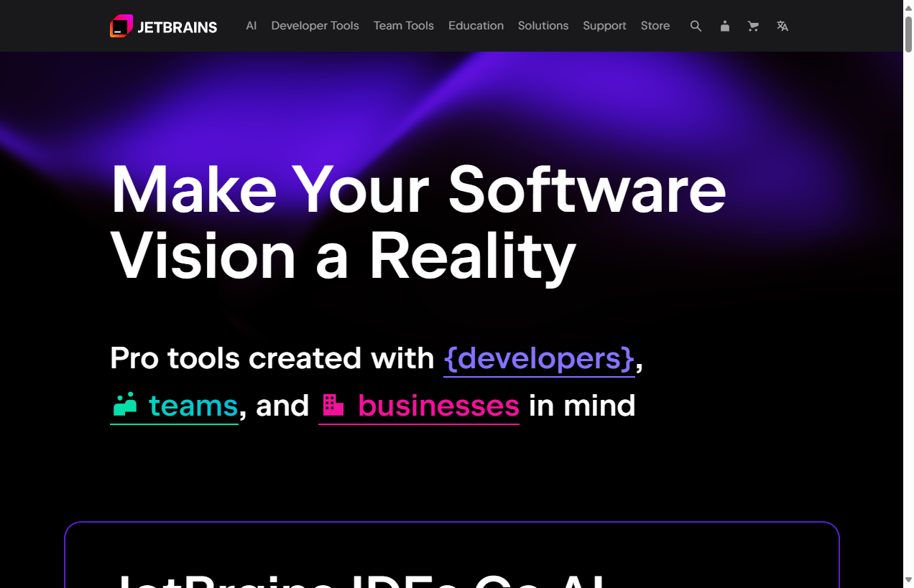
Task: Select Support from the navigation
Action: point(604,26)
